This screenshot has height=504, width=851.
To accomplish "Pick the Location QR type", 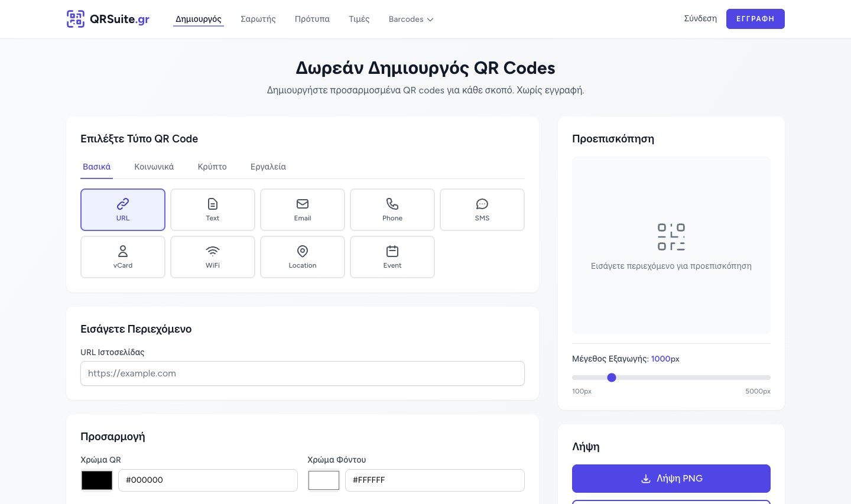I will tap(303, 257).
